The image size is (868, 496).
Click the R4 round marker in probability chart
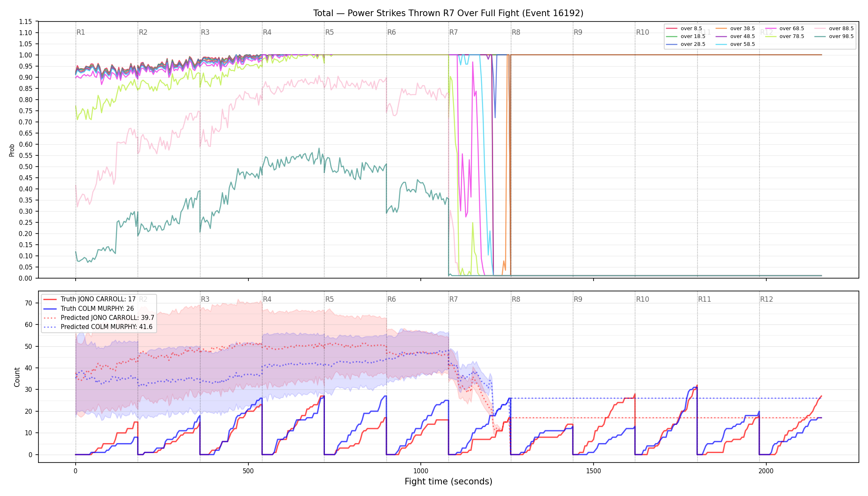(x=267, y=32)
